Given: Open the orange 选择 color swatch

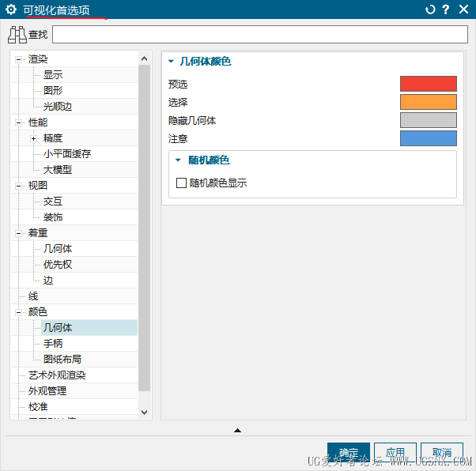Looking at the screenshot, I should [428, 102].
